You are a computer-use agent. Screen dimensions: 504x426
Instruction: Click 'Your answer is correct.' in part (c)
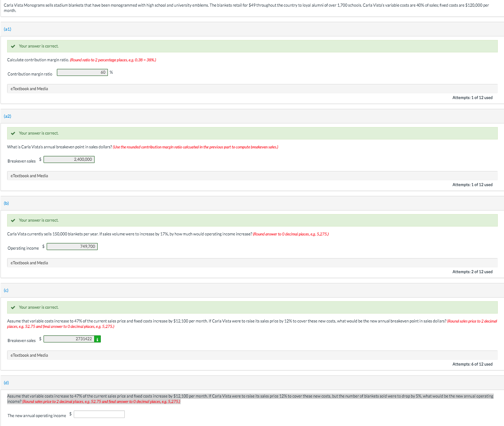point(39,308)
